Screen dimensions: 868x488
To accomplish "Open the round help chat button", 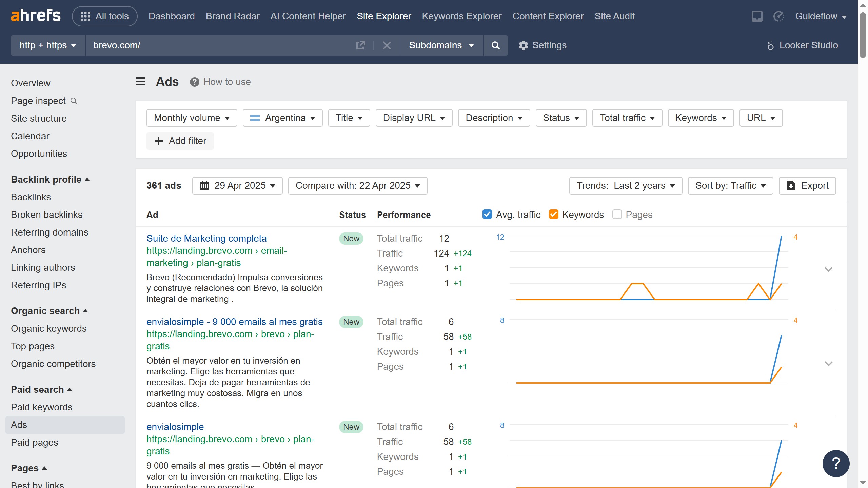I will coord(836,463).
